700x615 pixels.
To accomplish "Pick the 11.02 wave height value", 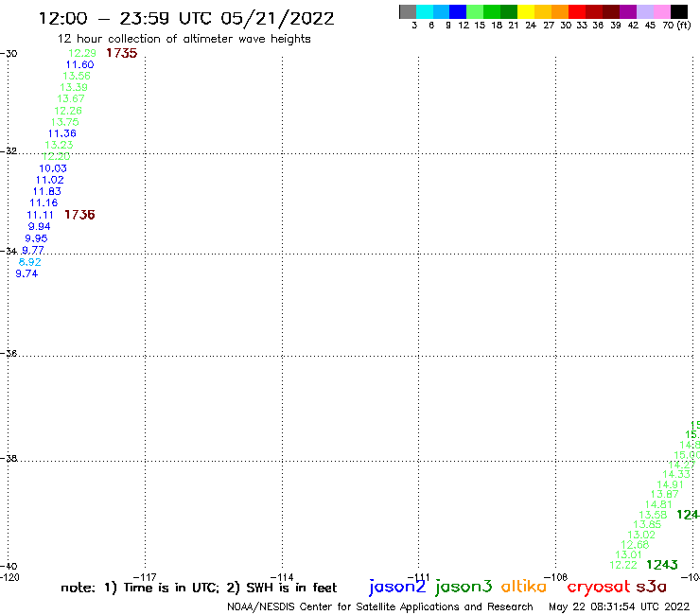I will point(49,180).
